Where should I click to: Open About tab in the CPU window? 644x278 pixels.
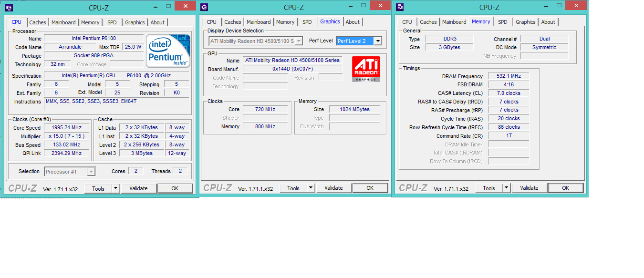coord(157,22)
